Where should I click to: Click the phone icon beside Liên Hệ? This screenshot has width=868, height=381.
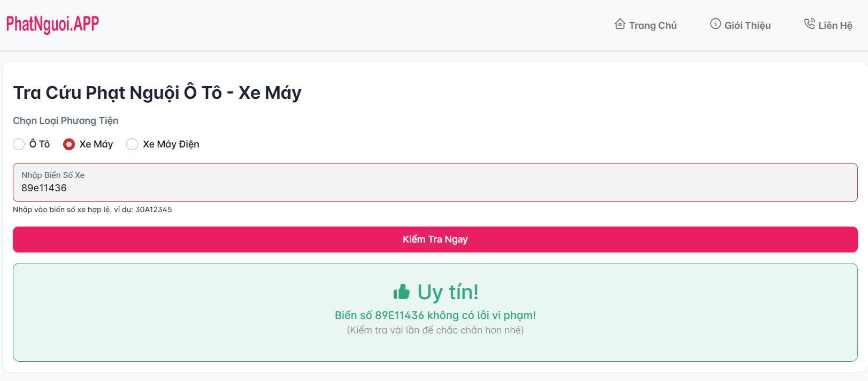[x=809, y=24]
